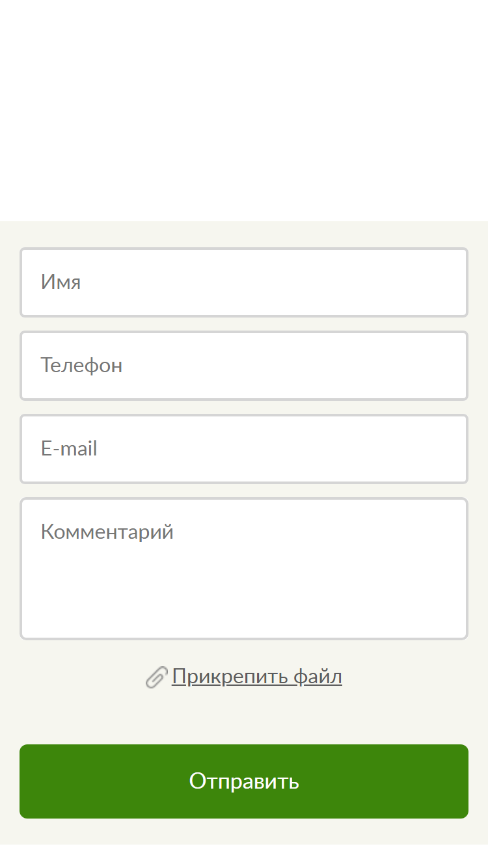The width and height of the screenshot is (488, 868).
Task: Click the paperclip attachment icon
Action: coord(156,677)
